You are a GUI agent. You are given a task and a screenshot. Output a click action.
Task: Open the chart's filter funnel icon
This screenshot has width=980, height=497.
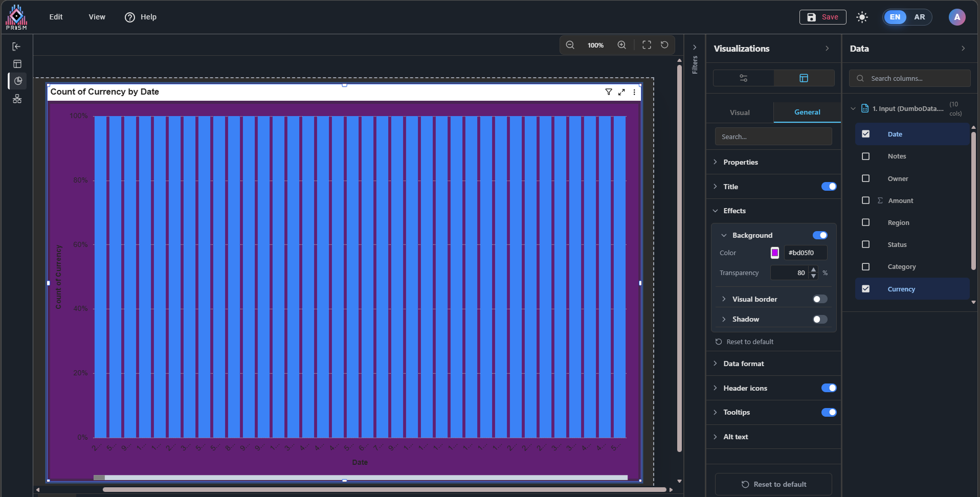pyautogui.click(x=608, y=92)
